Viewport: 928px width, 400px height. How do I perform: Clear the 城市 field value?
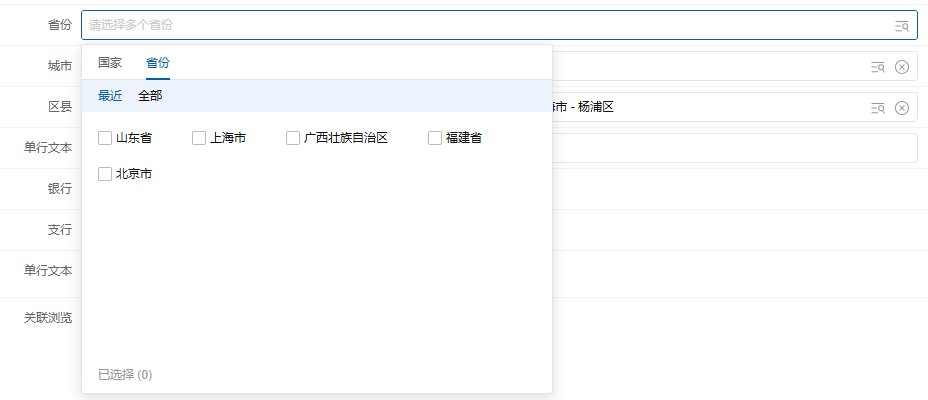click(x=901, y=67)
